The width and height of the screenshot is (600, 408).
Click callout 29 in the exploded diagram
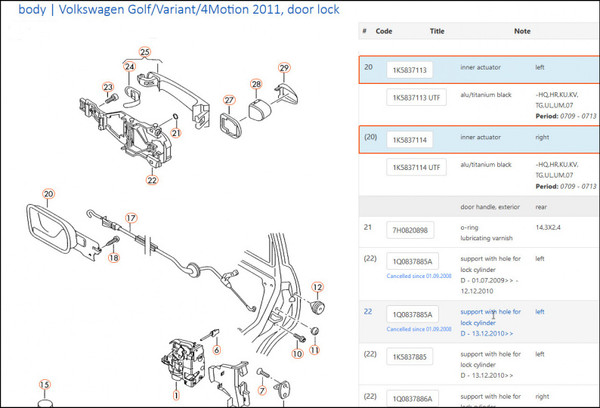[x=283, y=68]
